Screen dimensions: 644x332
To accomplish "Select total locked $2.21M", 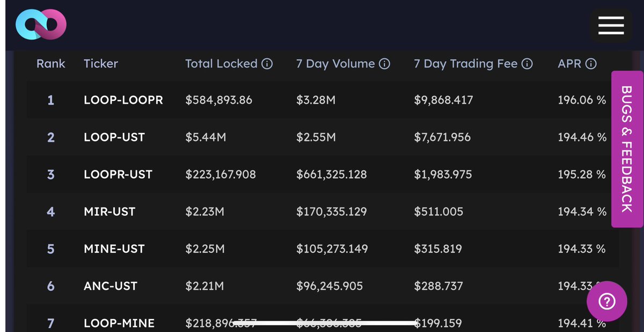I will click(x=204, y=286).
